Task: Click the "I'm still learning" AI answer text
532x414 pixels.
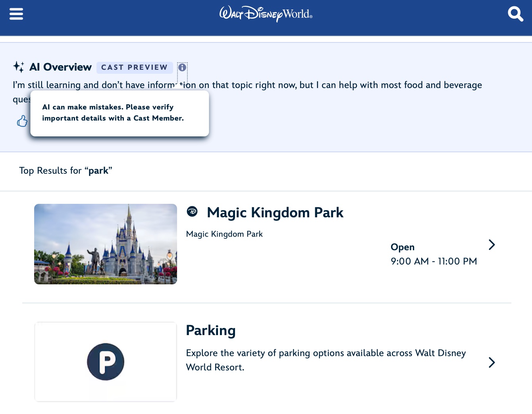Action: pyautogui.click(x=247, y=85)
